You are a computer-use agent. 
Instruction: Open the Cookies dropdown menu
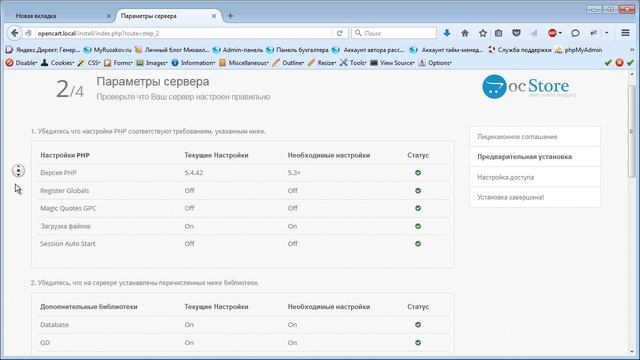tap(58, 63)
